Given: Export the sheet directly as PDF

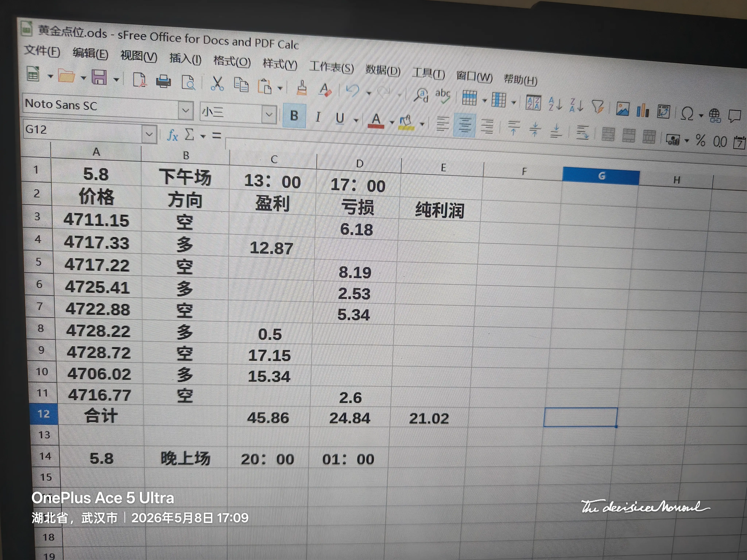Looking at the screenshot, I should 139,80.
